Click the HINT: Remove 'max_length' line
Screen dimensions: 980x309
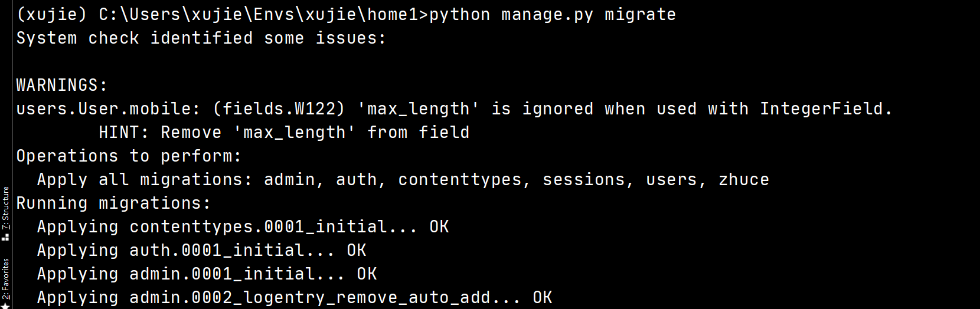click(x=284, y=133)
